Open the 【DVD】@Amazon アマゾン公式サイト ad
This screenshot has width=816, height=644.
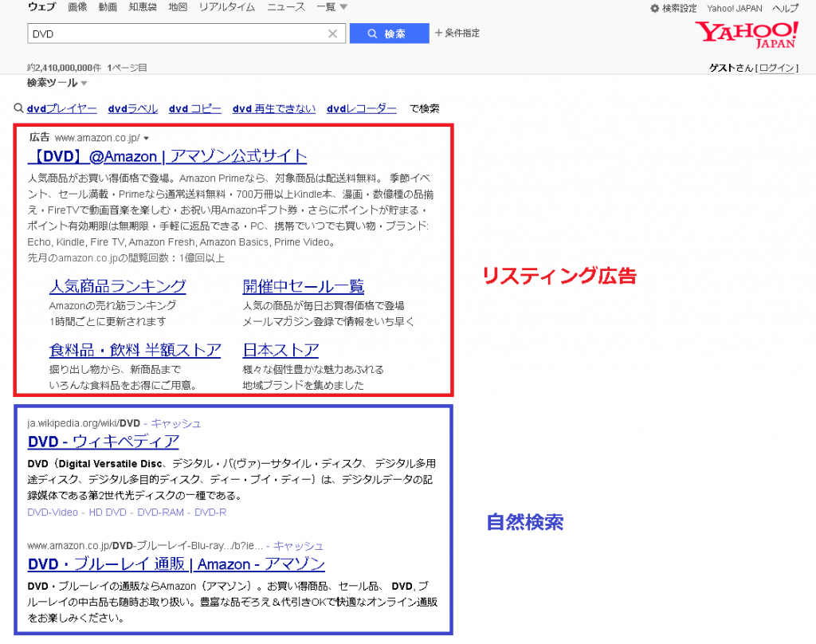coord(167,156)
